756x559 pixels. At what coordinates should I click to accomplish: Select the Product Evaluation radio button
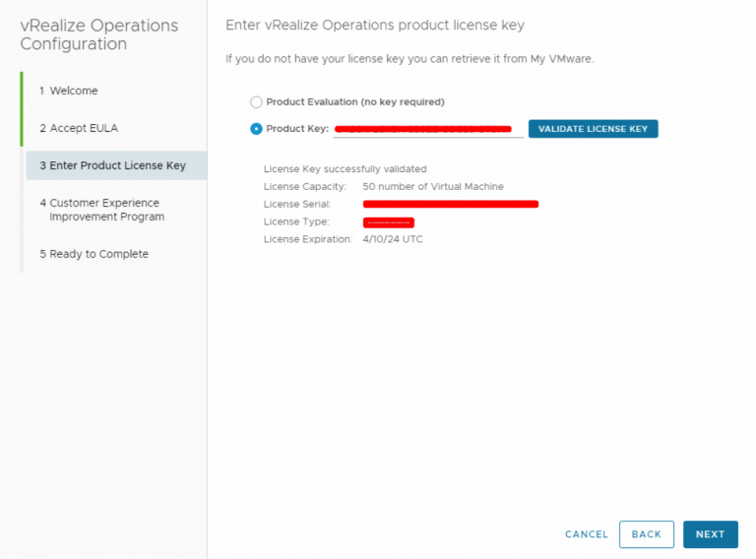(257, 102)
